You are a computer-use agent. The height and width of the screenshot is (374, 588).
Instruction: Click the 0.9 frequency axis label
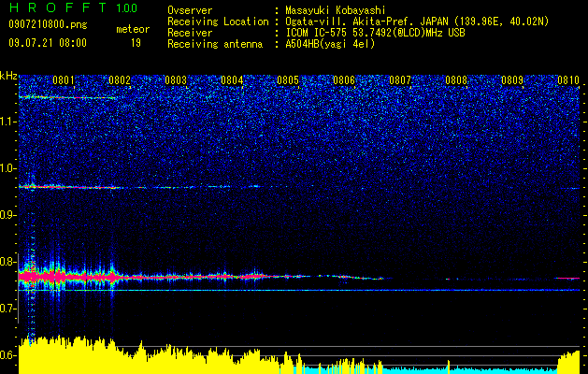[x=7, y=215]
